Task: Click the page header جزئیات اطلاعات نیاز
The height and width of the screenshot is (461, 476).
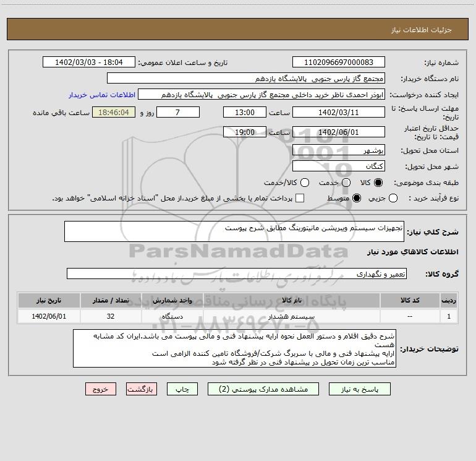Action: click(x=422, y=30)
